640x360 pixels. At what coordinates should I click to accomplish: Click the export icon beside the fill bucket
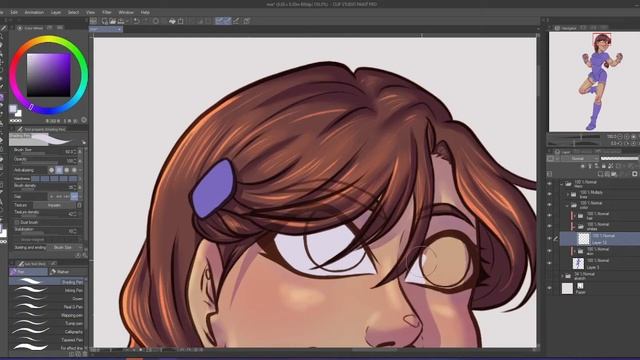pos(181,21)
